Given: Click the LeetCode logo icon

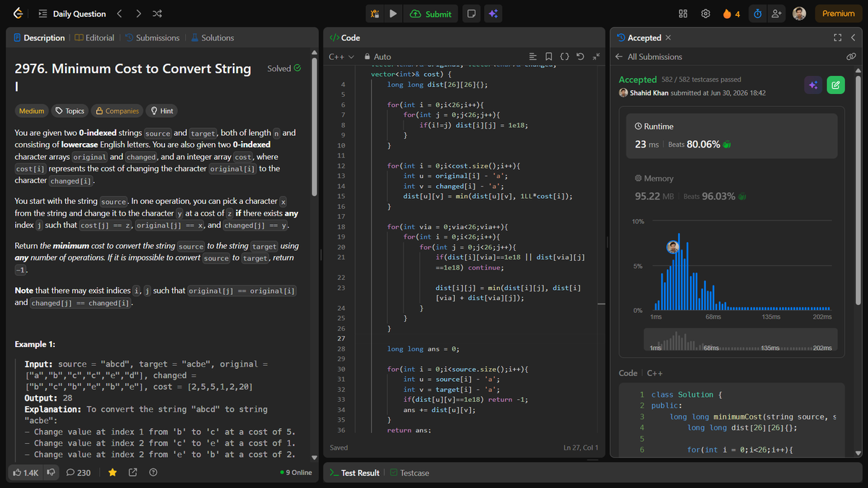Looking at the screenshot, I should click(x=17, y=14).
